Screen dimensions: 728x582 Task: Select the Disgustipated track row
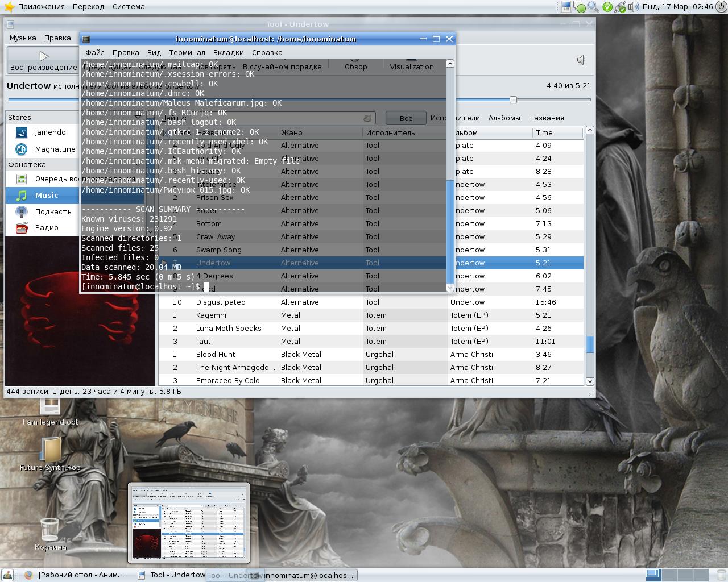pyautogui.click(x=371, y=302)
